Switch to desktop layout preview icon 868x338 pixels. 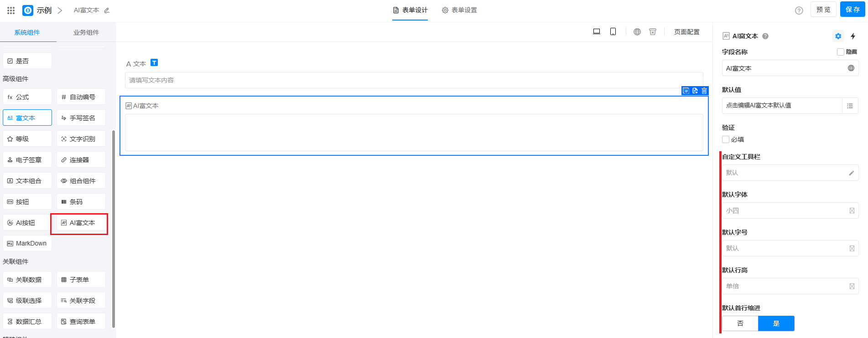click(x=596, y=31)
